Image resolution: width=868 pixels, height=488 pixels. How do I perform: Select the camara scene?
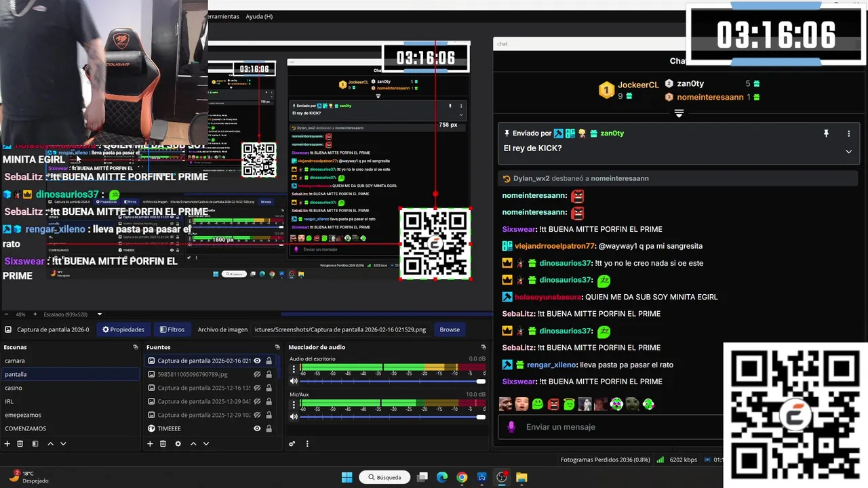(x=70, y=361)
